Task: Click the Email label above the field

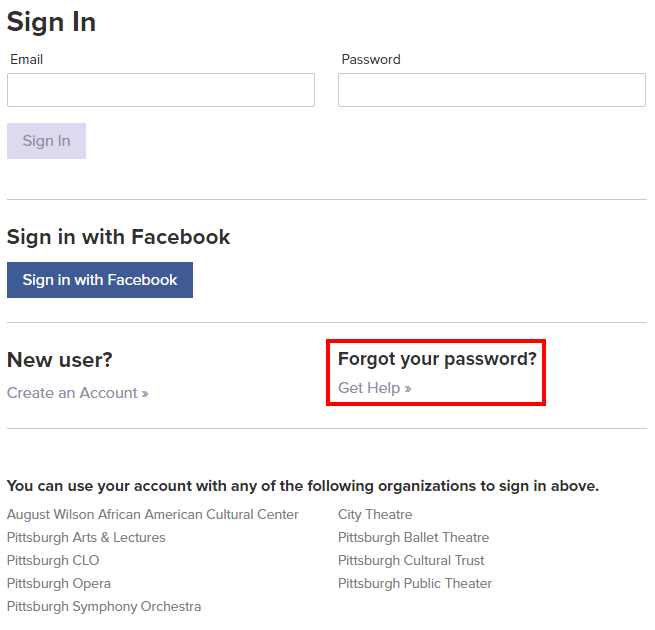Action: tap(27, 60)
